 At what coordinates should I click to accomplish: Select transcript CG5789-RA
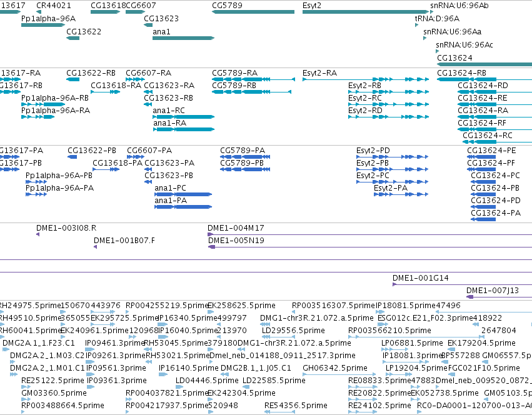click(x=253, y=79)
